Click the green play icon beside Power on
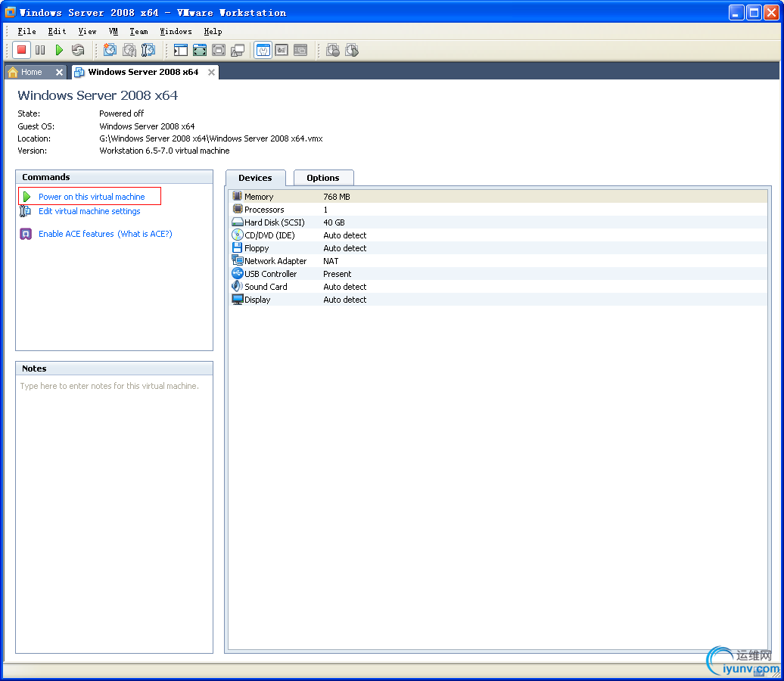Screen dimensions: 784x681 (x=27, y=197)
